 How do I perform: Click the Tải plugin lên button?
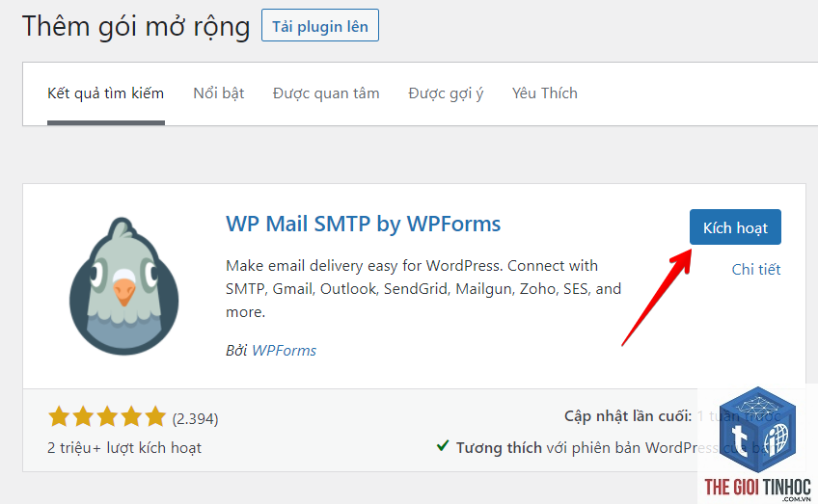[320, 26]
